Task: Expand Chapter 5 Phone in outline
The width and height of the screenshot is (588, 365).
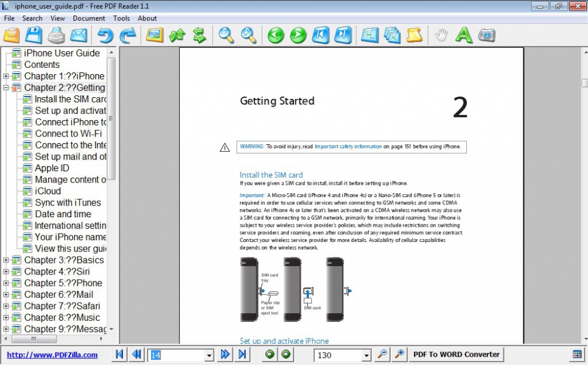Action: click(x=6, y=283)
